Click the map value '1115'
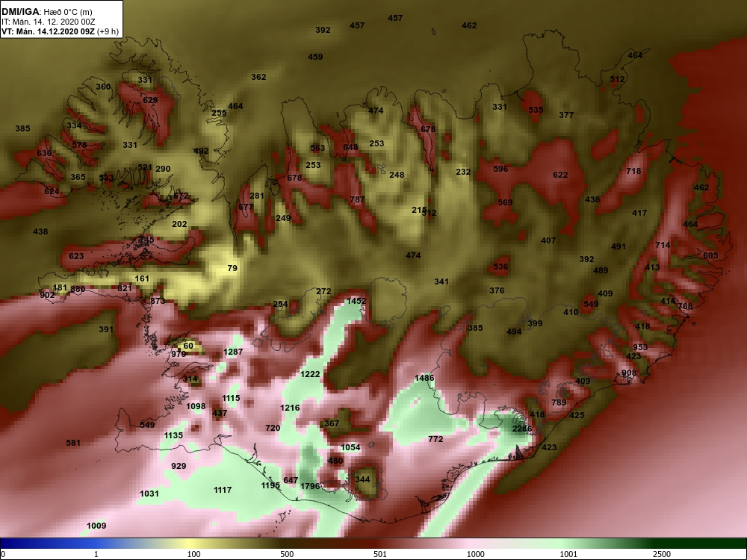This screenshot has width=747, height=560. pyautogui.click(x=231, y=398)
